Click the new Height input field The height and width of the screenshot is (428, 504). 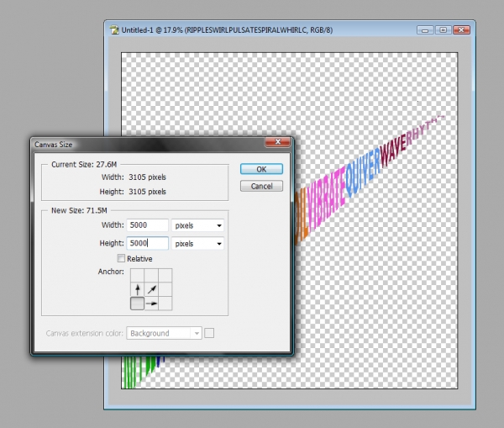148,243
